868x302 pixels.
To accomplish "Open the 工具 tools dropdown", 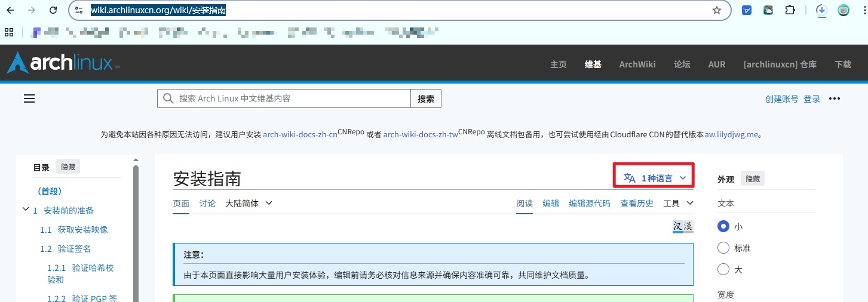I will point(679,204).
